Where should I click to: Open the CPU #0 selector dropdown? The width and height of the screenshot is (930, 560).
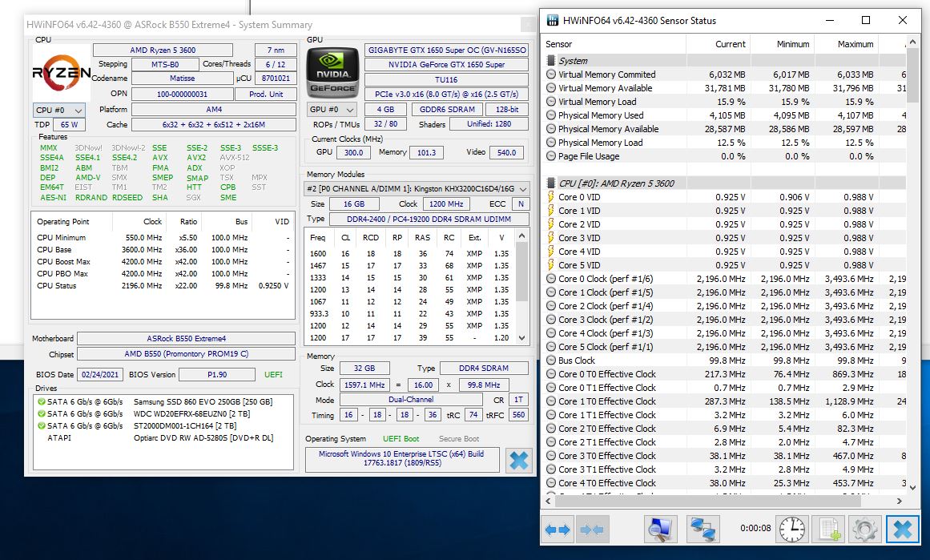[x=59, y=111]
